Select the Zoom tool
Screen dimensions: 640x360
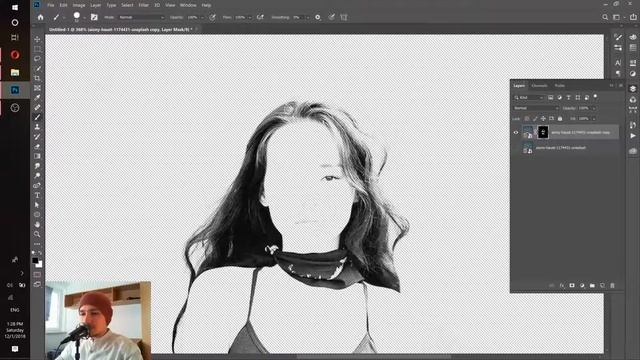(37, 234)
